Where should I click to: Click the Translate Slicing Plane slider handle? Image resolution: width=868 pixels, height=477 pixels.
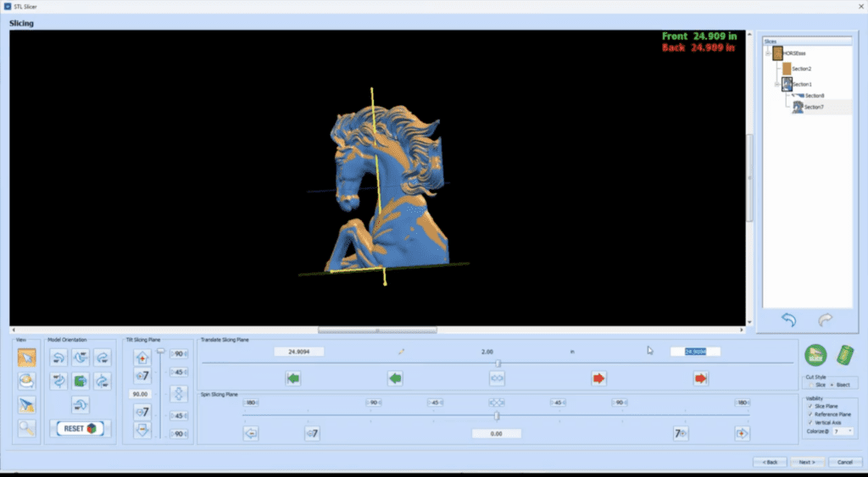click(498, 363)
